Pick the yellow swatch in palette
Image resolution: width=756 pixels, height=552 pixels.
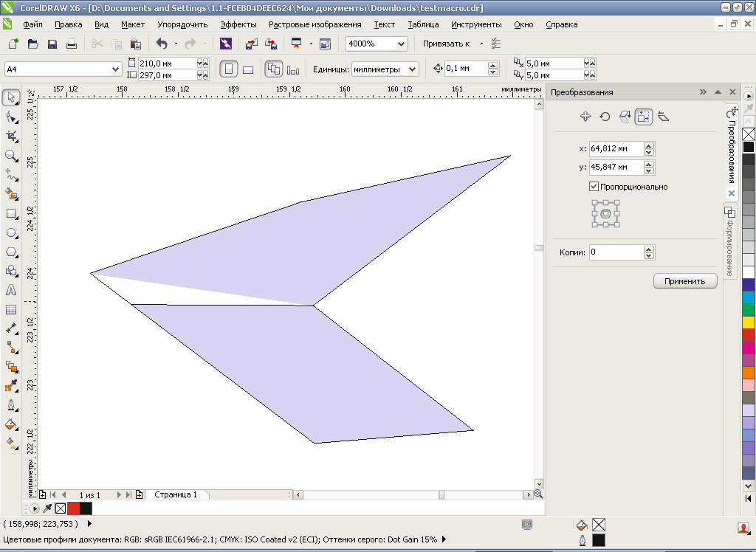tap(749, 322)
